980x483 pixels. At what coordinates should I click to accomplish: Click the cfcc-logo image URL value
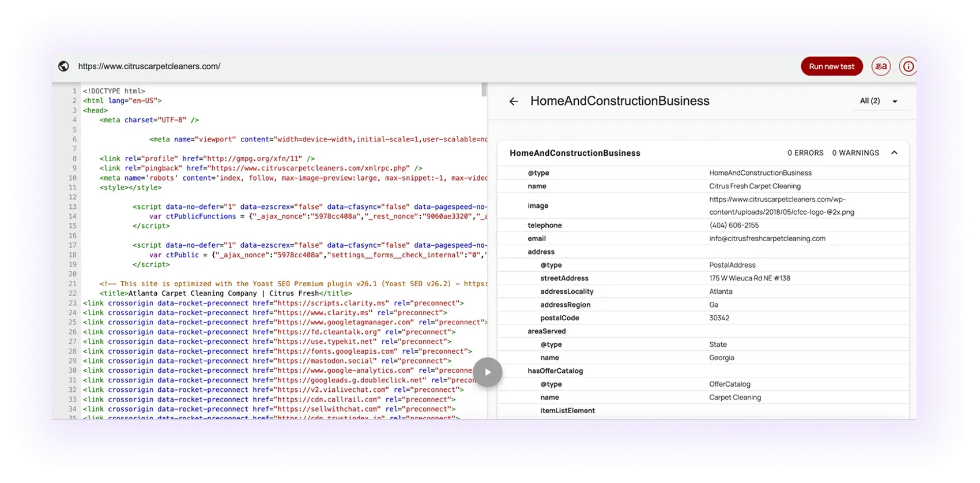(x=782, y=205)
